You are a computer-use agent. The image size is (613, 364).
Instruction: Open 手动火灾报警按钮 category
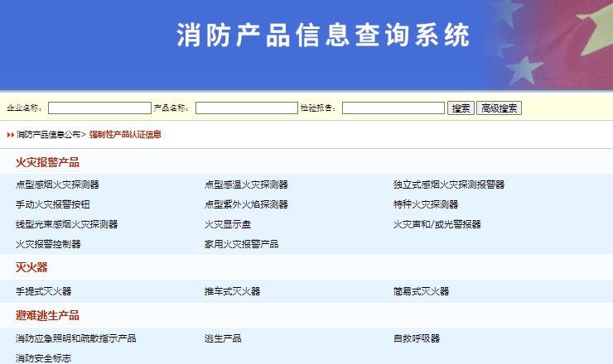52,204
